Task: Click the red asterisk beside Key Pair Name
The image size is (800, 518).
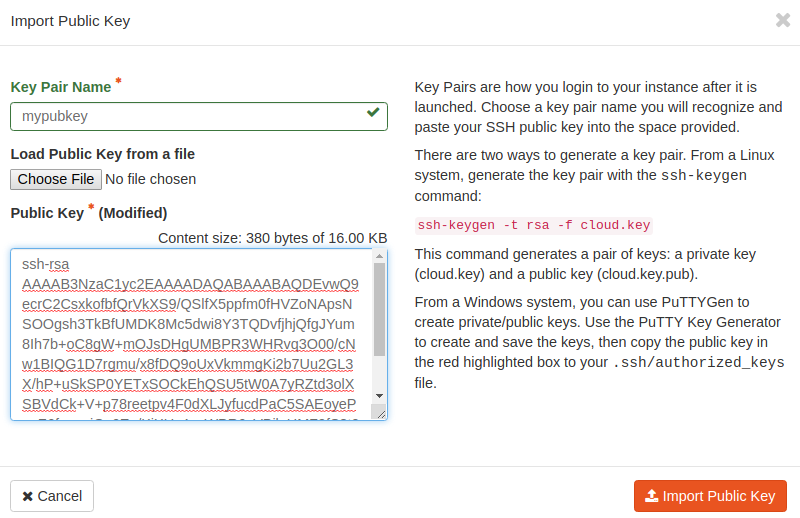Action: (119, 82)
